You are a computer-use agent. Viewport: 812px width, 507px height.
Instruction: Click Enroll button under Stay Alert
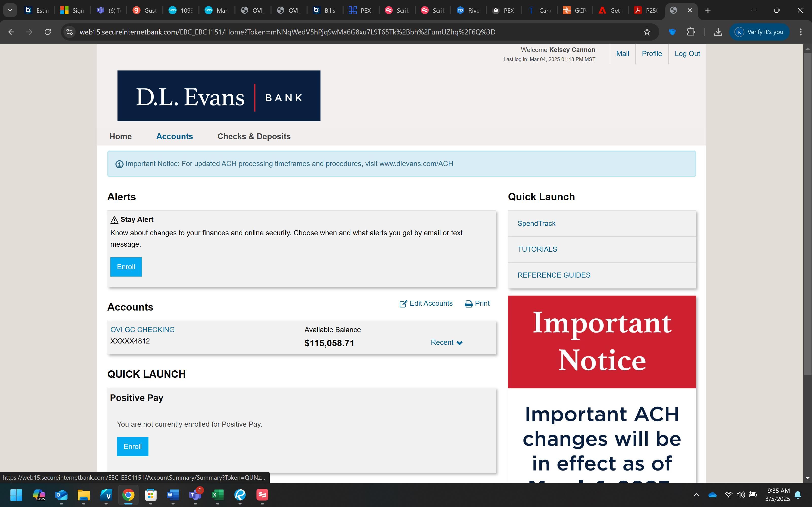pos(126,267)
